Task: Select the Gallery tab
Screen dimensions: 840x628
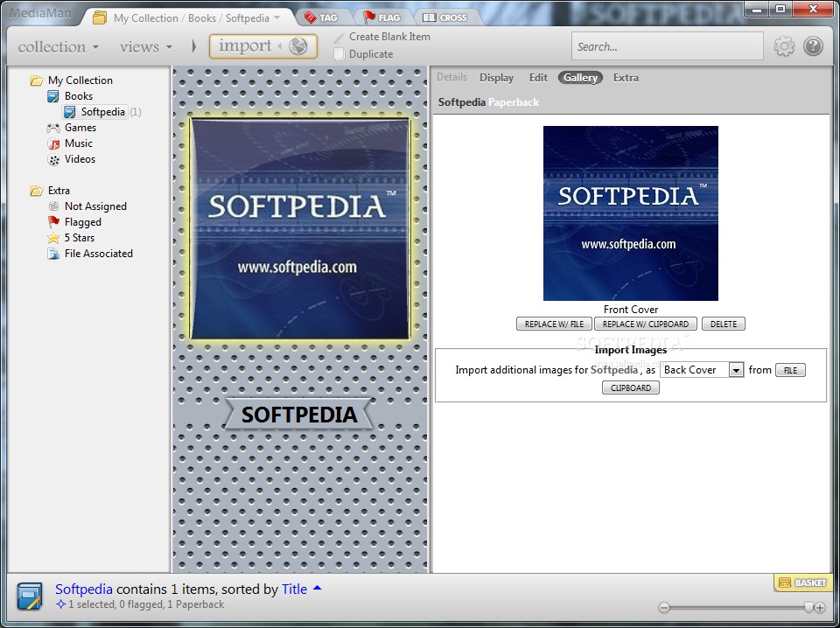Action: [x=580, y=78]
